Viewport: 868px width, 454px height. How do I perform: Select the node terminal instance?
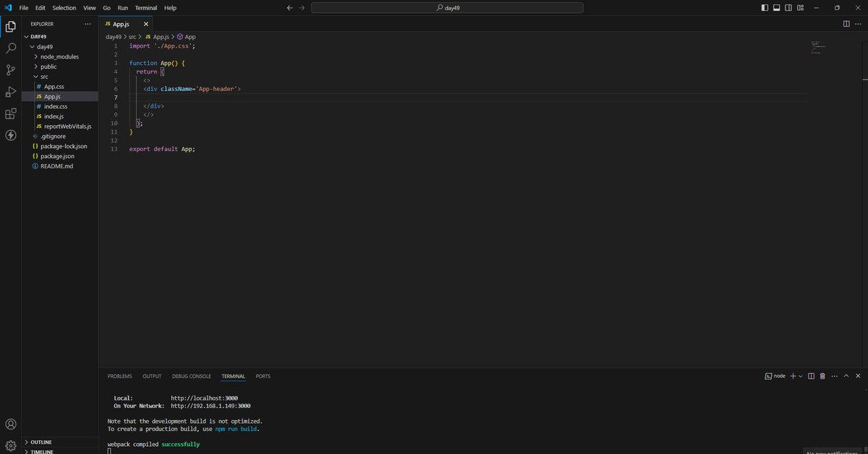[x=775, y=376]
